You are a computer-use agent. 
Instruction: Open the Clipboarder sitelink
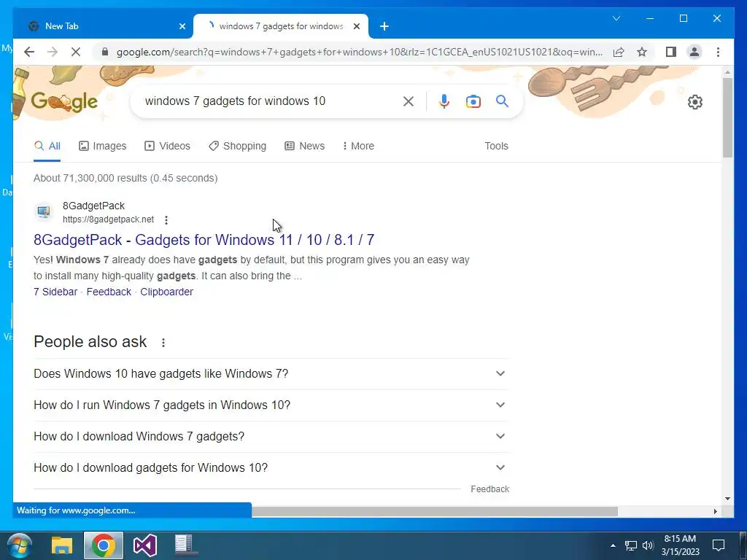click(167, 292)
